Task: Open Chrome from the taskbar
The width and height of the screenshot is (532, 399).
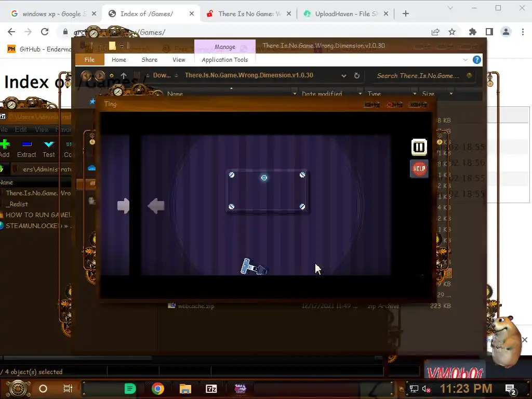Action: click(x=158, y=389)
